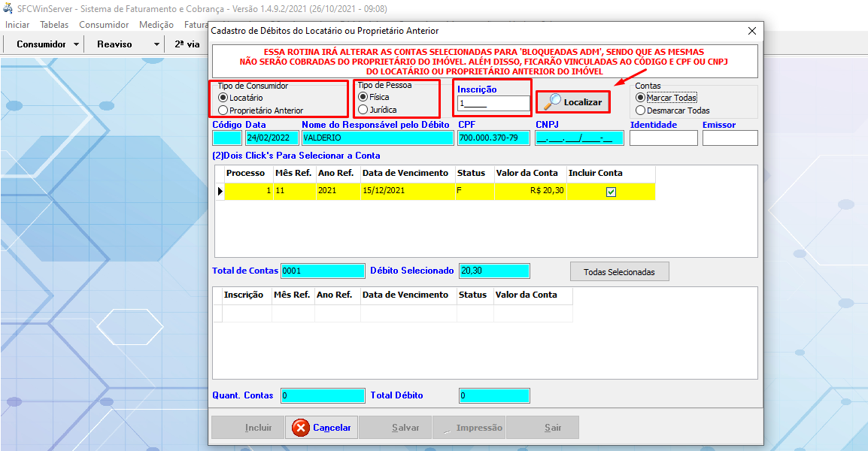
Task: Select Locatário consumer type
Action: [x=222, y=98]
